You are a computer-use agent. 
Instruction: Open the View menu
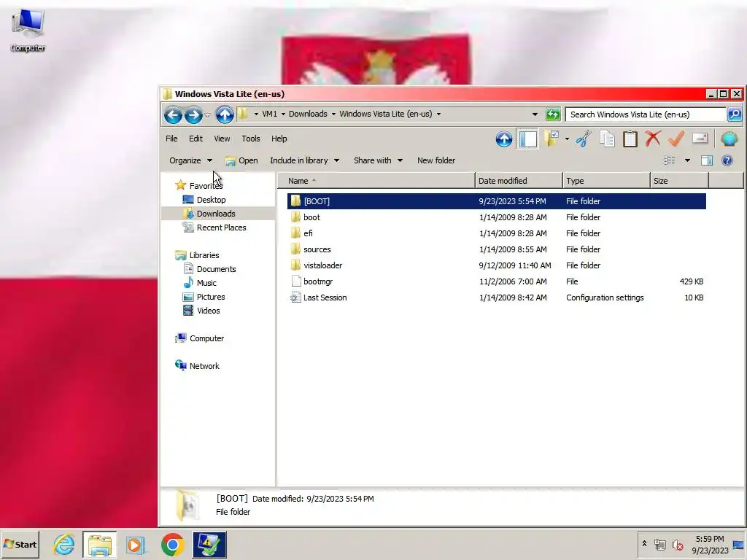point(222,139)
